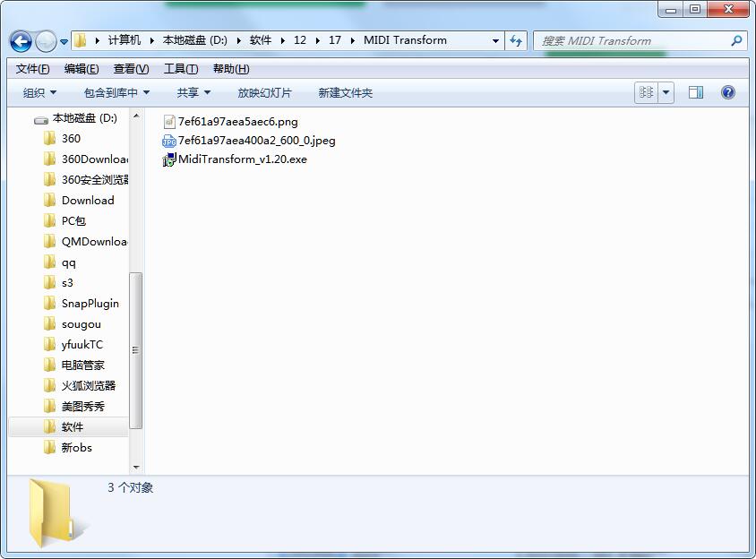
Task: Select the yfuukTC folder
Action: pyautogui.click(x=82, y=345)
